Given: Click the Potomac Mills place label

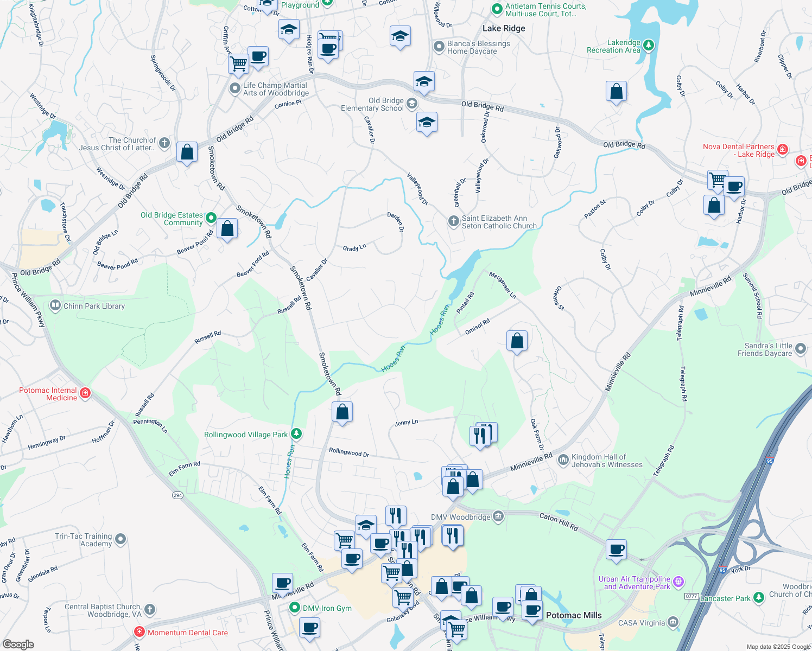Looking at the screenshot, I should (574, 615).
